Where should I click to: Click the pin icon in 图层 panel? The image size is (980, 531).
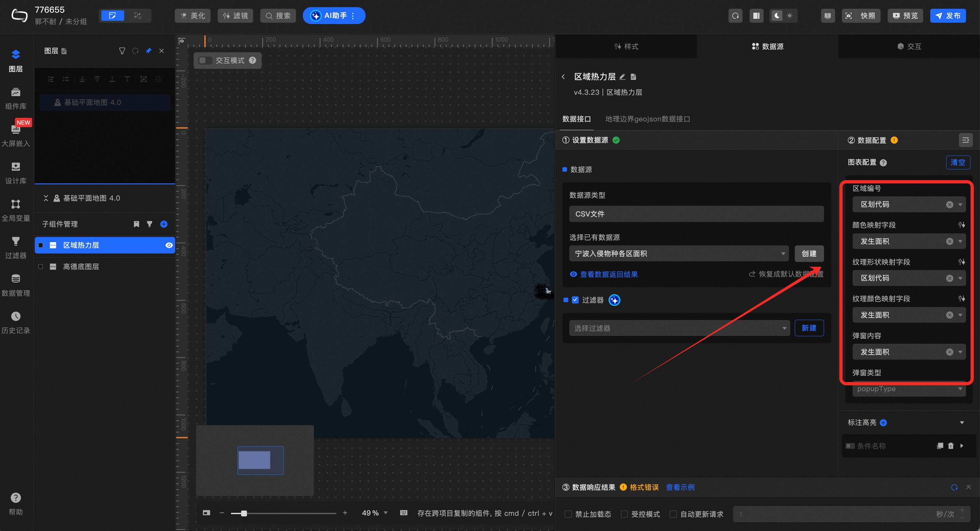coord(148,51)
